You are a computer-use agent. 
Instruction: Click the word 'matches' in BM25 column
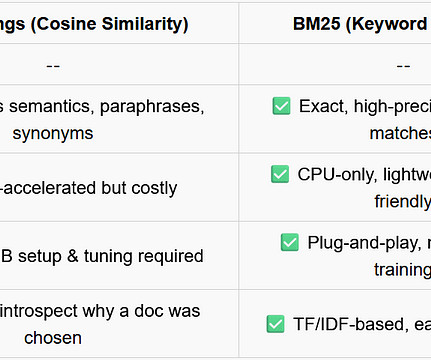pyautogui.click(x=400, y=133)
